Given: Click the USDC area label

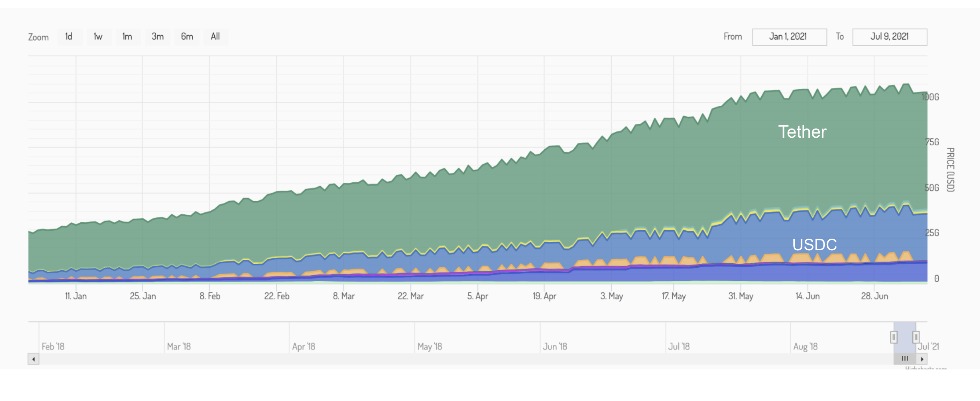Looking at the screenshot, I should pos(814,244).
